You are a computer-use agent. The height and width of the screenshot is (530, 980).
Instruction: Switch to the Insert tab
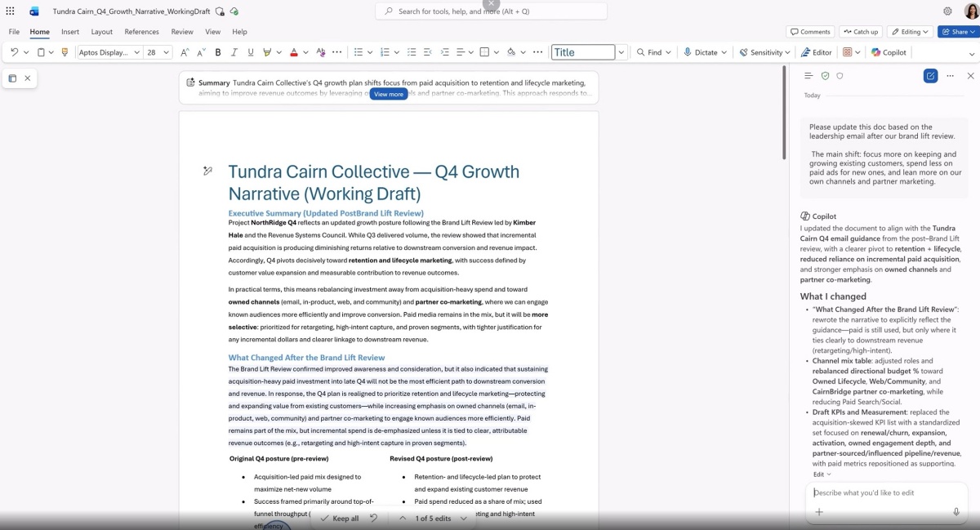70,32
